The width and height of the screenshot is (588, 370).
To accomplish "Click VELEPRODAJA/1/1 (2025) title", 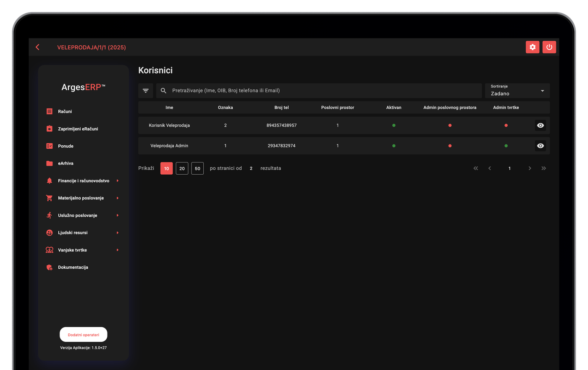I will (92, 47).
